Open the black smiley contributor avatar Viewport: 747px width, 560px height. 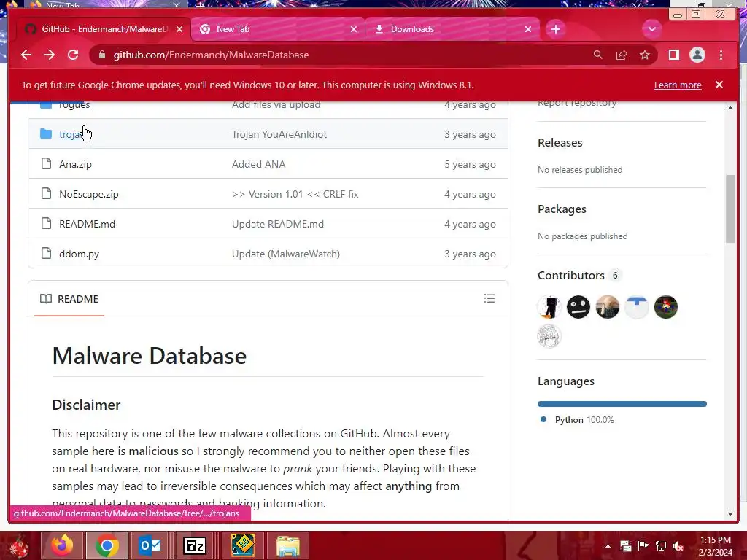578,307
